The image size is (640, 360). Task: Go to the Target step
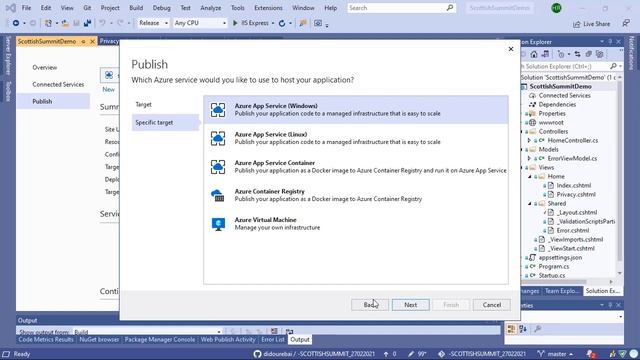[143, 104]
